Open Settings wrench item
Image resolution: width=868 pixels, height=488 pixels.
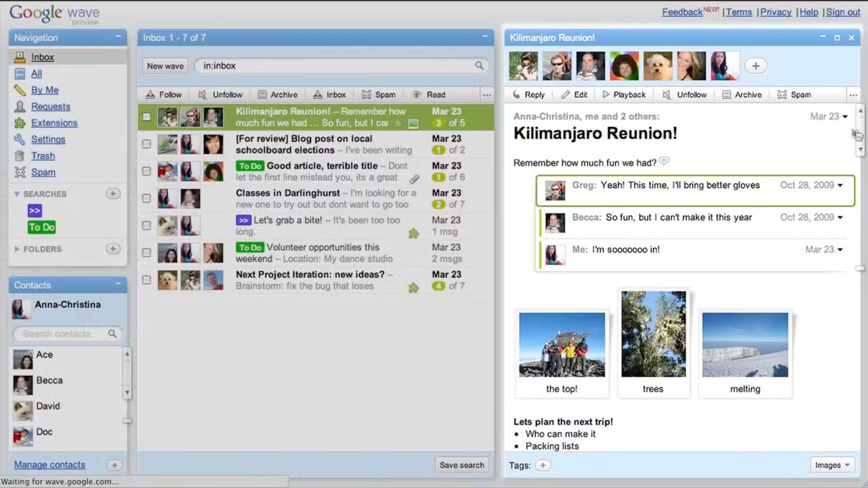(x=48, y=139)
